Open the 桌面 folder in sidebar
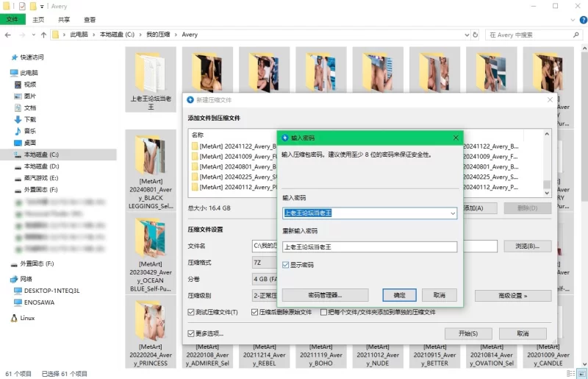Viewport: 588px width, 379px height. 30,143
